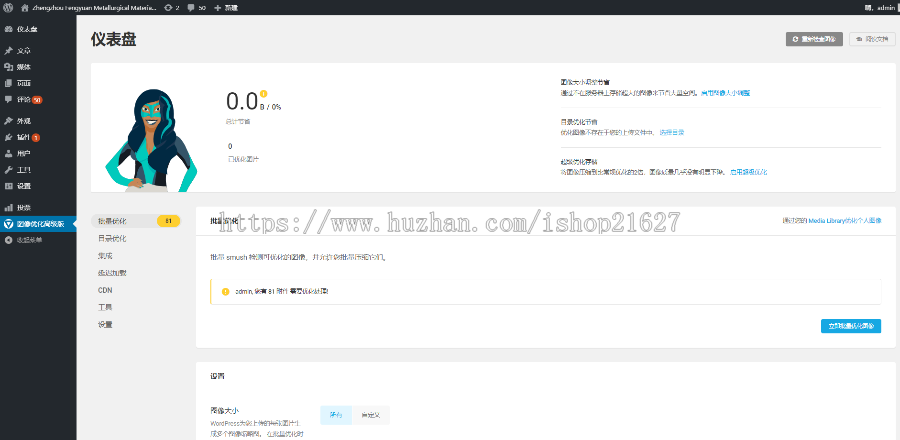The image size is (900, 440).
Task: Click the pushpin Posts sidebar icon
Action: 9,50
